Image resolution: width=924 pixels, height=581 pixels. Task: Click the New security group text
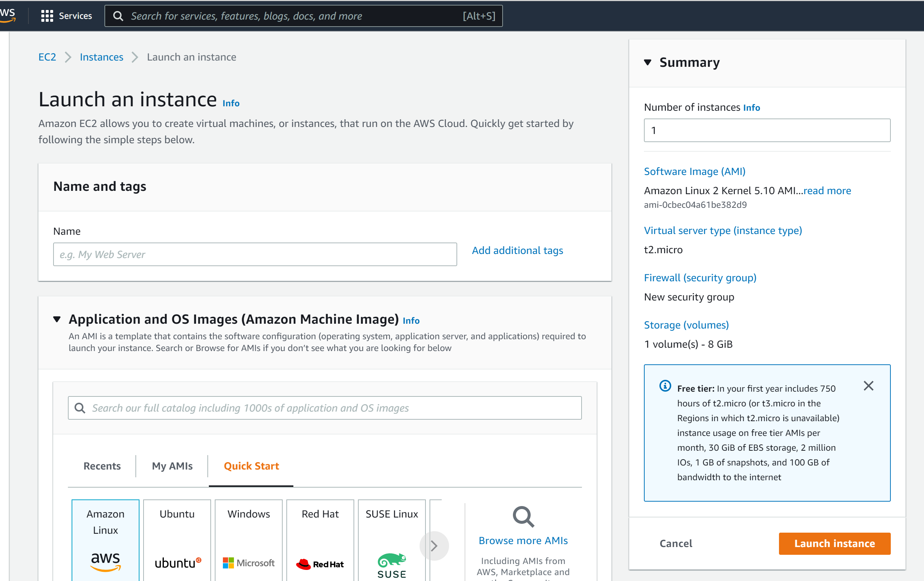pos(689,297)
